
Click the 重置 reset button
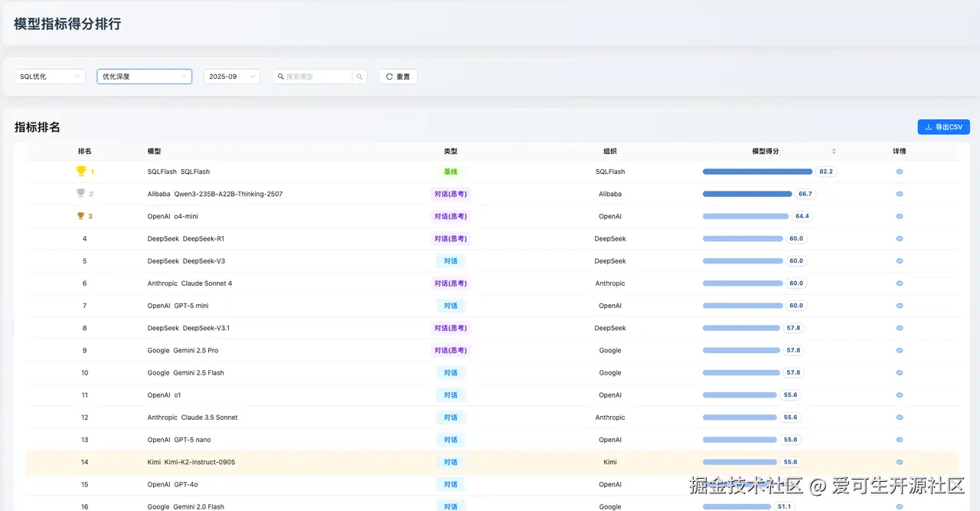398,77
